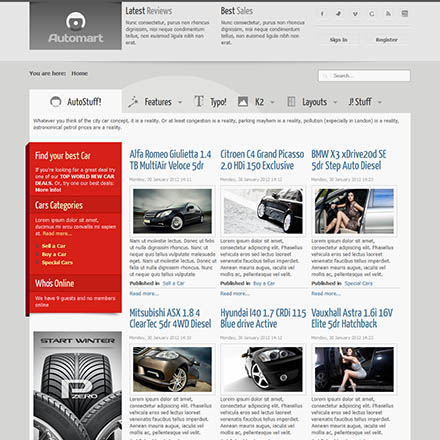
Task: Click the Best Sales heading
Action: click(x=237, y=11)
